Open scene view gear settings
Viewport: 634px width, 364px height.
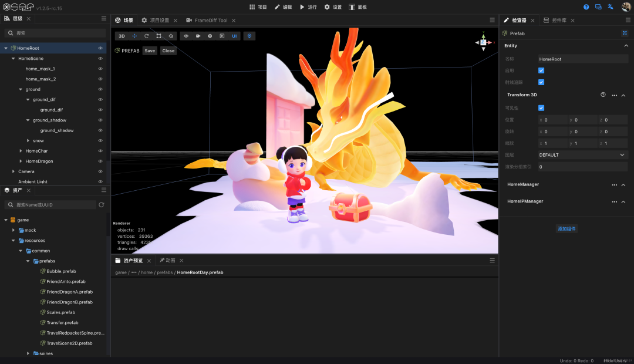[210, 36]
